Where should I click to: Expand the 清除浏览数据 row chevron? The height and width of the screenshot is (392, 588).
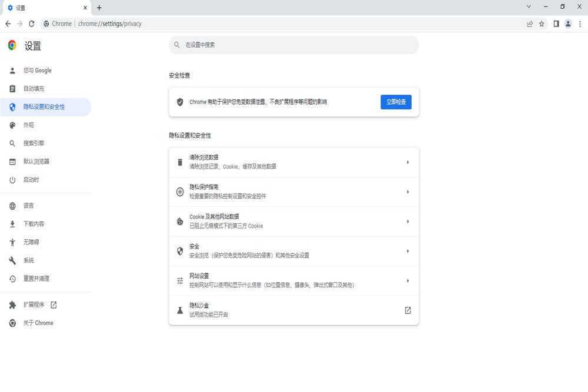[x=407, y=162]
